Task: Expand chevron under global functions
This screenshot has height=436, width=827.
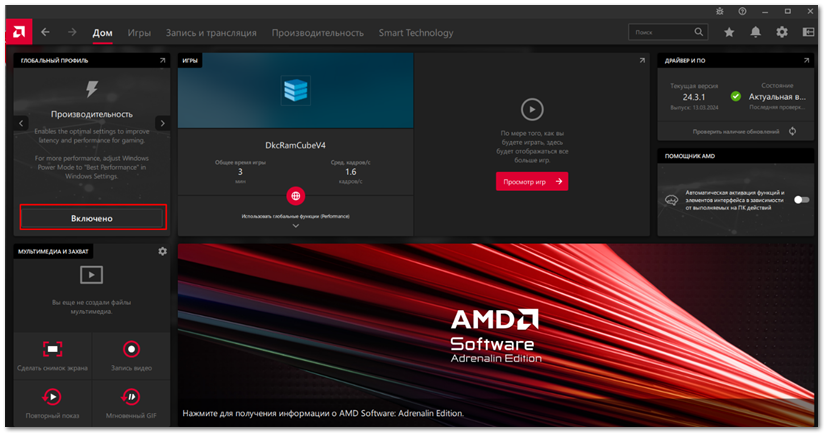Action: pos(295,226)
